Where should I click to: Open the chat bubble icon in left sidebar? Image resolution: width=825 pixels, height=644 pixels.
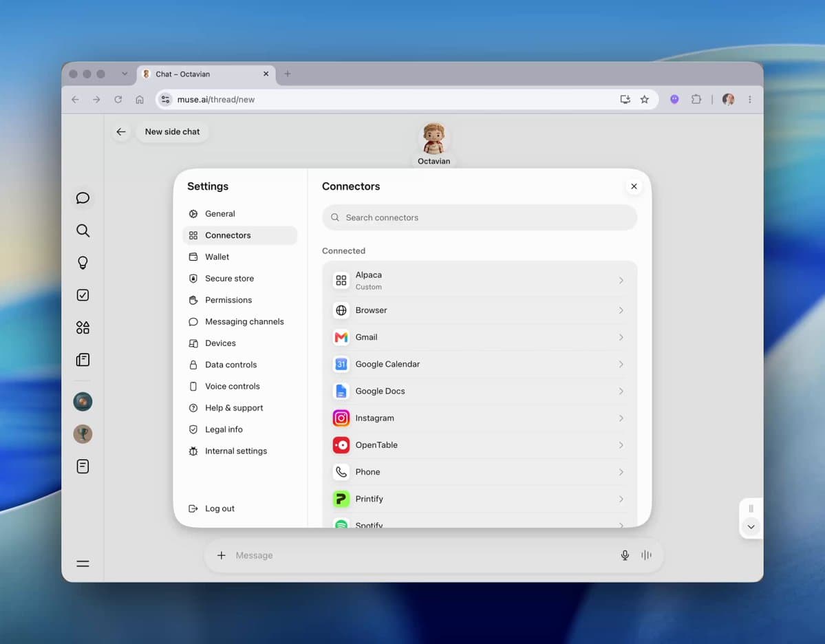(x=83, y=198)
